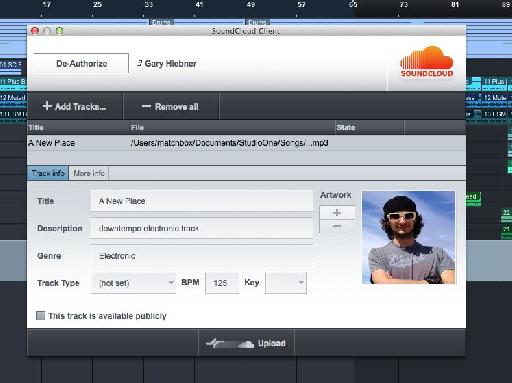Click the Title column header
Viewport: 512px width, 383px height.
pos(78,127)
